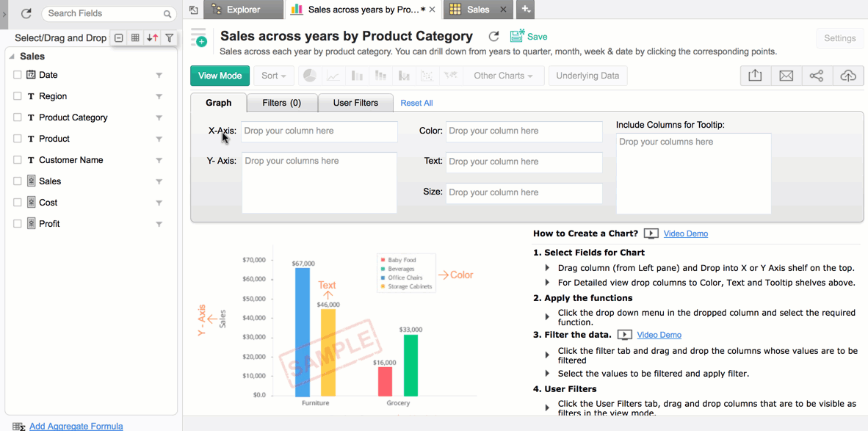Click the email envelope icon
Image resolution: width=868 pixels, height=431 pixels.
786,76
